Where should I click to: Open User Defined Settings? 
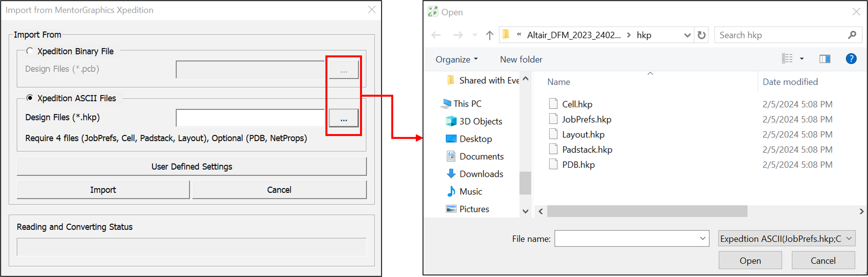point(192,166)
